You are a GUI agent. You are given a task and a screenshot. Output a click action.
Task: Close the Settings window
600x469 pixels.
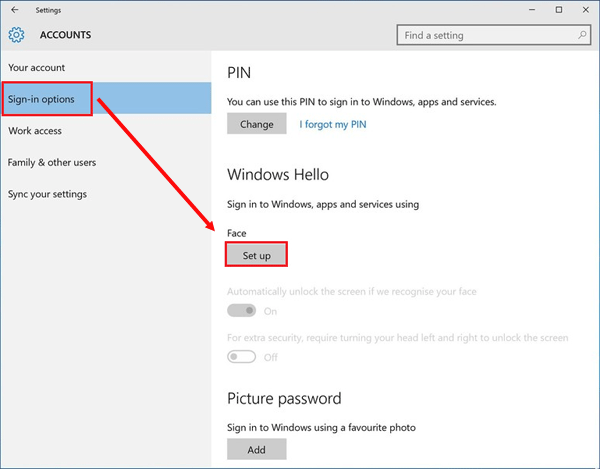pyautogui.click(x=585, y=10)
